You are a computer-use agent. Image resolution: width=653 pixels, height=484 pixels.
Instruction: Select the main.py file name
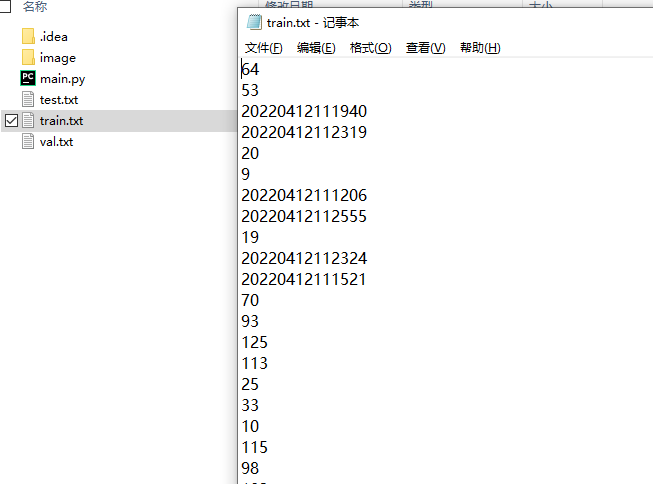pos(62,79)
